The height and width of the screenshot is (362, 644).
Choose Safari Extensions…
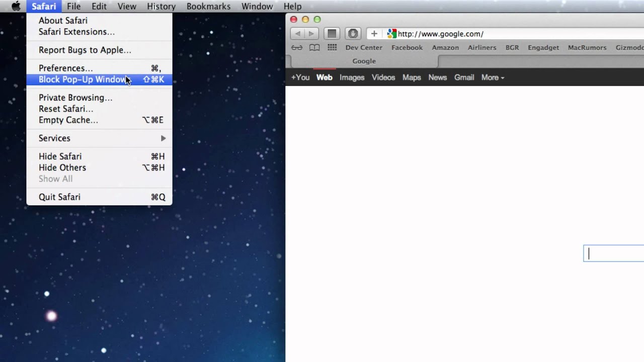[x=99, y=32]
